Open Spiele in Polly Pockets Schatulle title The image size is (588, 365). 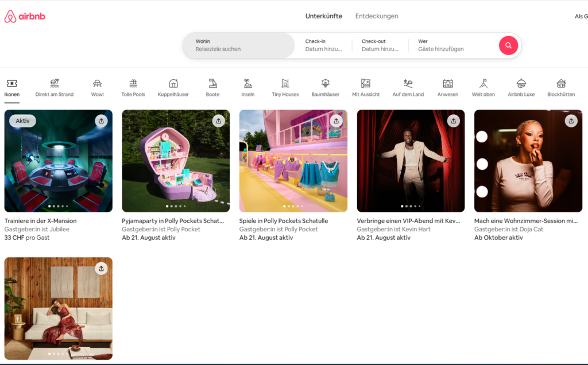[x=284, y=221]
